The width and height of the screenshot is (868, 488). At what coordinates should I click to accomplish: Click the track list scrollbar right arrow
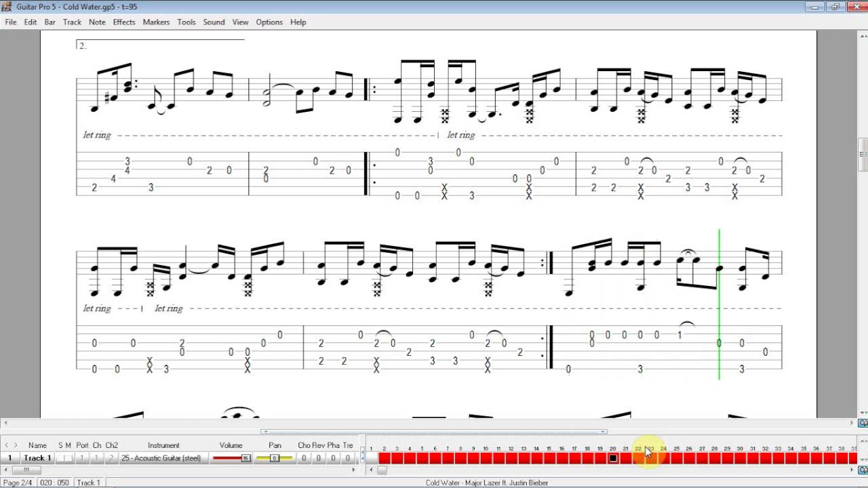[353, 470]
